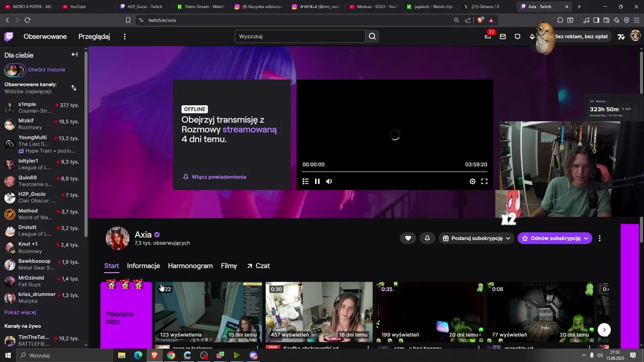Open clip thumbnail with 457 wyświetleń
The width and height of the screenshot is (644, 362).
click(x=319, y=312)
